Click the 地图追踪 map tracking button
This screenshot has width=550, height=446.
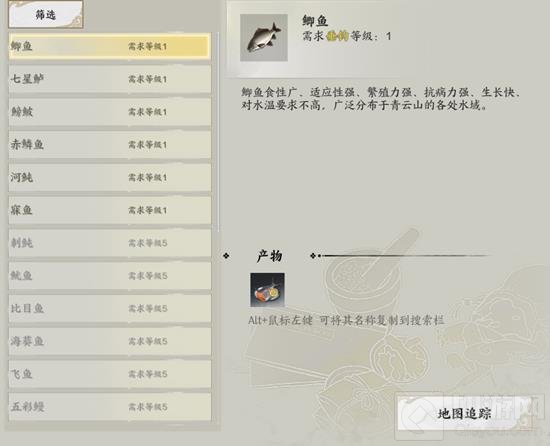tap(464, 414)
